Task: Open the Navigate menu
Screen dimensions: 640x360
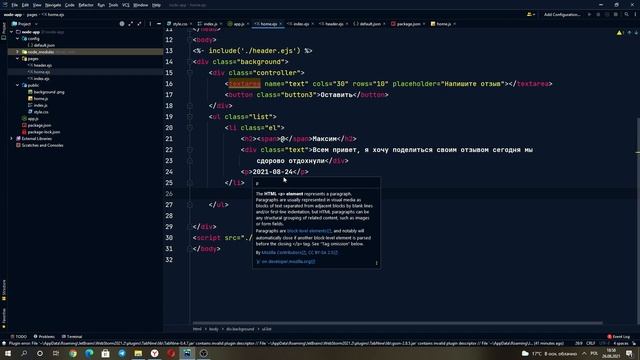Action: coord(53,5)
